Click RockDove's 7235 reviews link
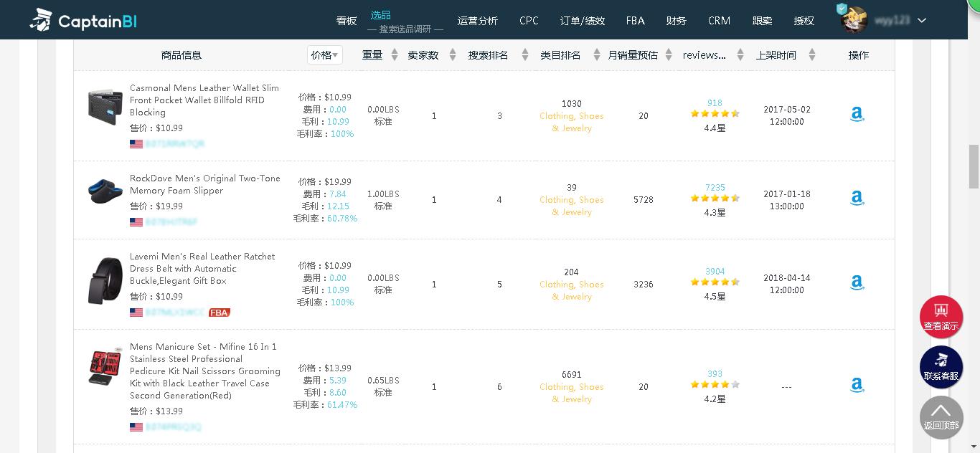The height and width of the screenshot is (453, 980). point(715,187)
